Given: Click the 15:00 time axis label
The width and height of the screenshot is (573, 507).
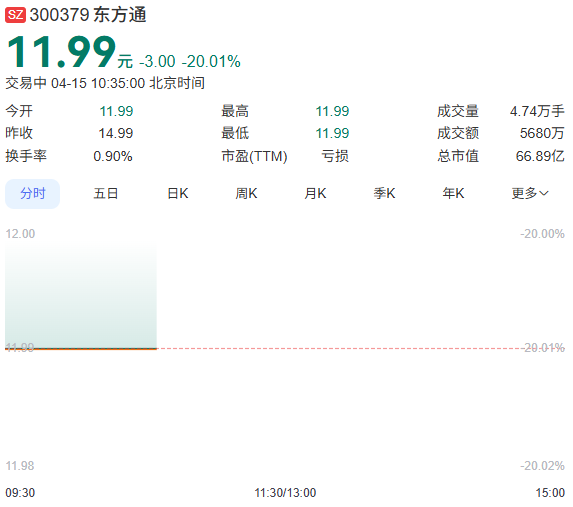Looking at the screenshot, I should pos(550,493).
